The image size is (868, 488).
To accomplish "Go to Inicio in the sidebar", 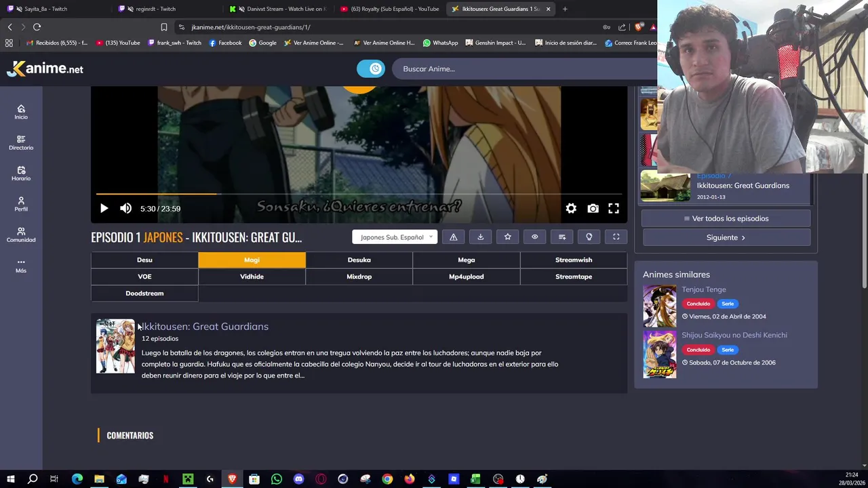I will tap(21, 112).
